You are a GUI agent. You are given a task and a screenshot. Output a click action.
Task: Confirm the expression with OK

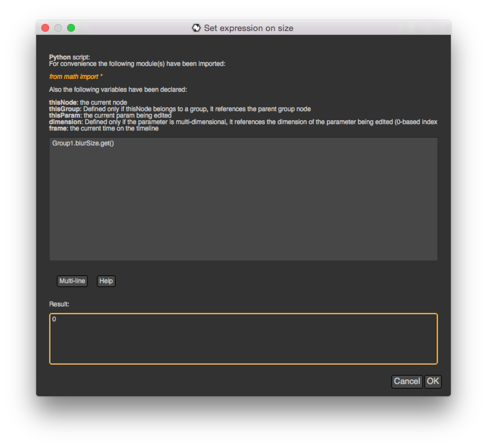(433, 381)
